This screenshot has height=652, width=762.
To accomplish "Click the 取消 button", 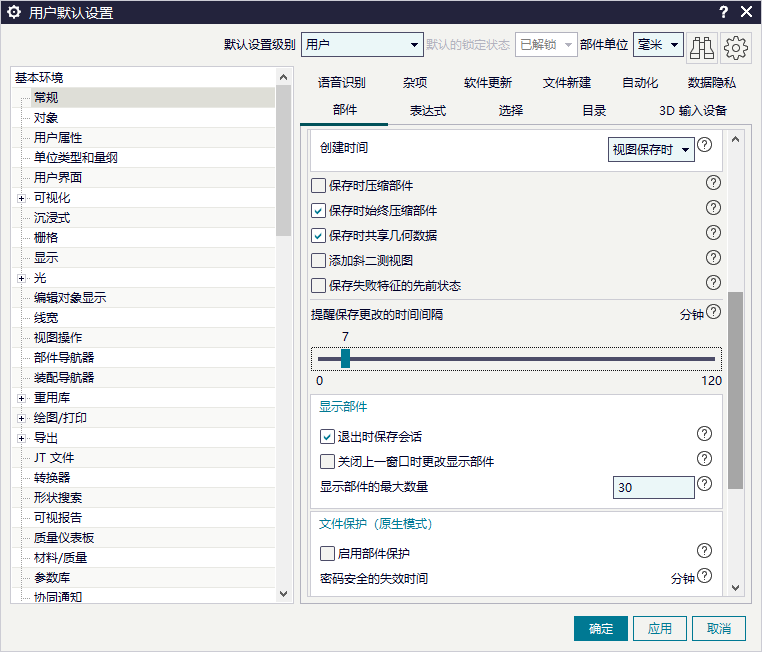I will (719, 629).
